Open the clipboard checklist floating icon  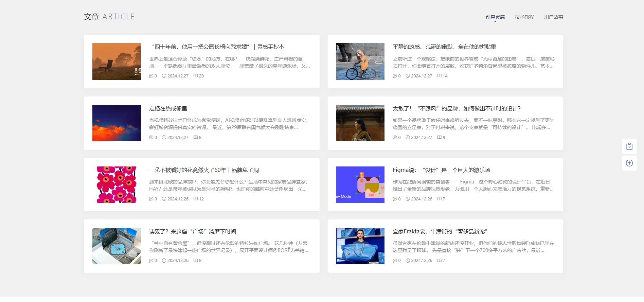tap(629, 146)
